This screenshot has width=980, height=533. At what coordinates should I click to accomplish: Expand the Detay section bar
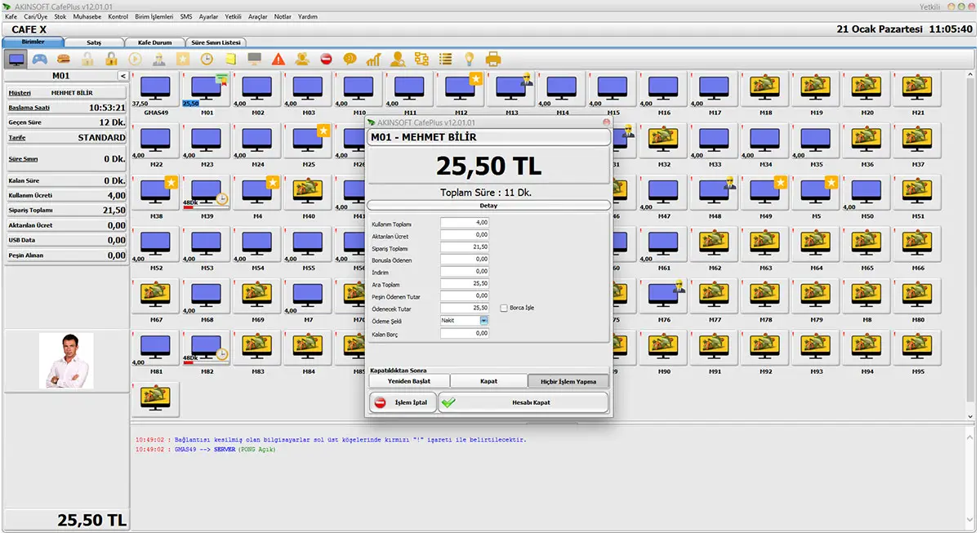click(x=488, y=206)
